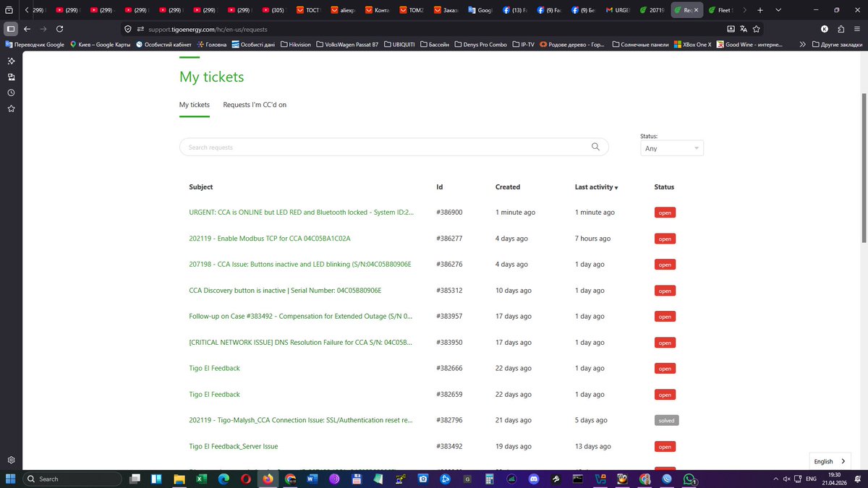This screenshot has height=488, width=868.
Task: Open Follow-up on Case #383492 ticket
Action: [300, 317]
